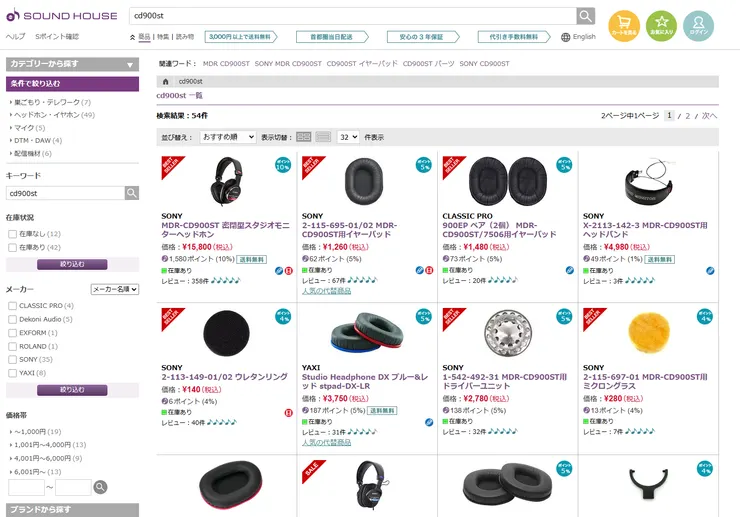Open the メーカー名順 maker sort dropdown
Viewport: 740px width, 517px height.
coord(115,289)
